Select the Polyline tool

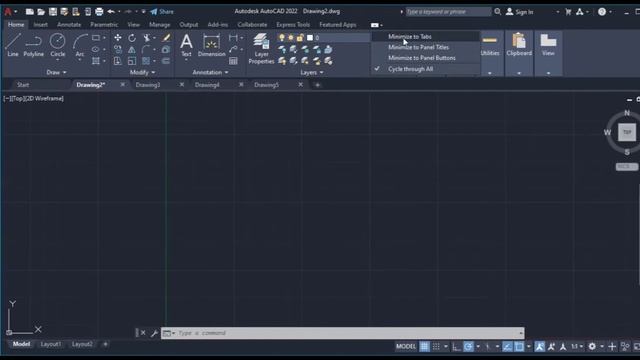click(33, 45)
